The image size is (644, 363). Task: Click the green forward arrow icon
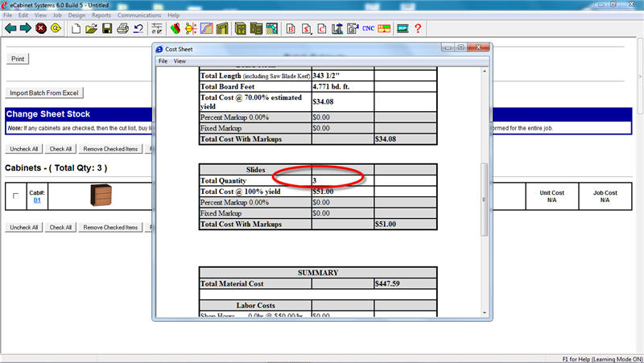click(26, 28)
